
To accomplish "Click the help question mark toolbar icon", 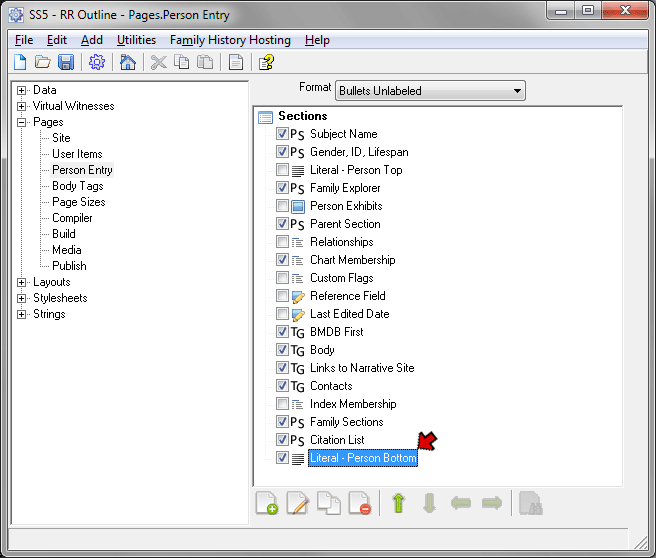I will 266,62.
